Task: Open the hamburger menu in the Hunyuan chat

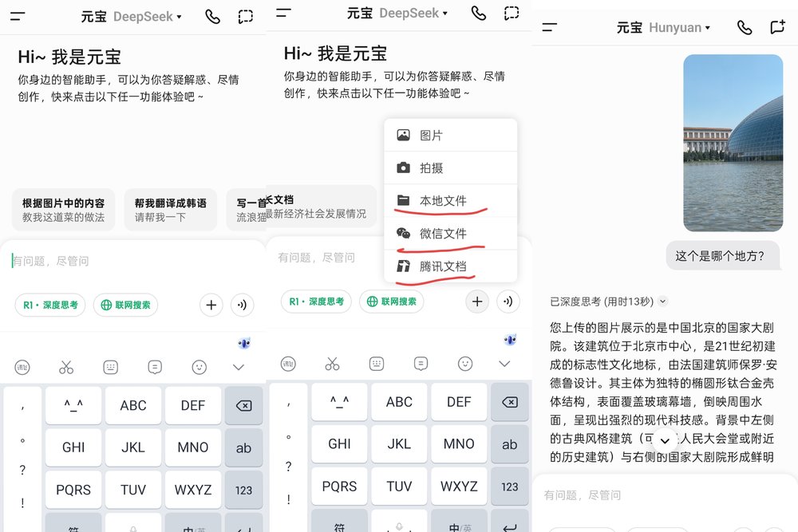Action: tap(549, 27)
